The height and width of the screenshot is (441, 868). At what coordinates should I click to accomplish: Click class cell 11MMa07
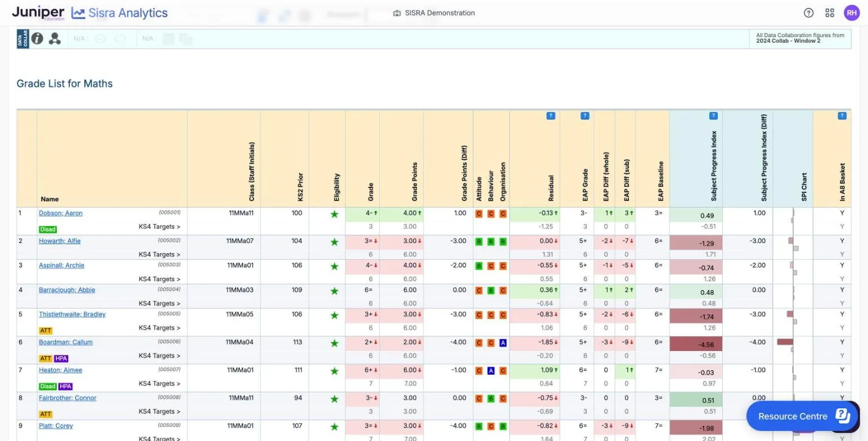pos(240,241)
